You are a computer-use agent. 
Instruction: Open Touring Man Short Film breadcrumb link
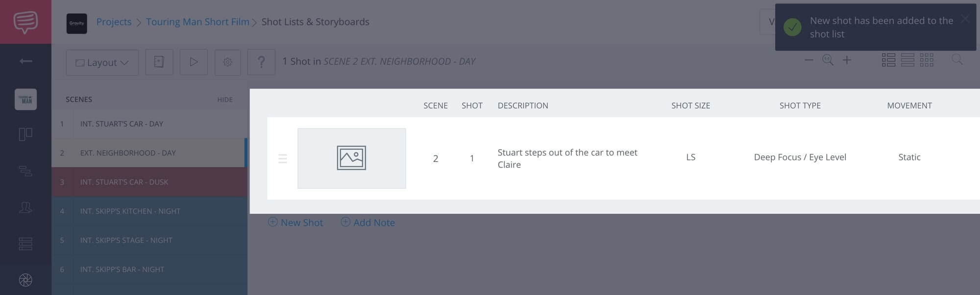[x=198, y=22]
